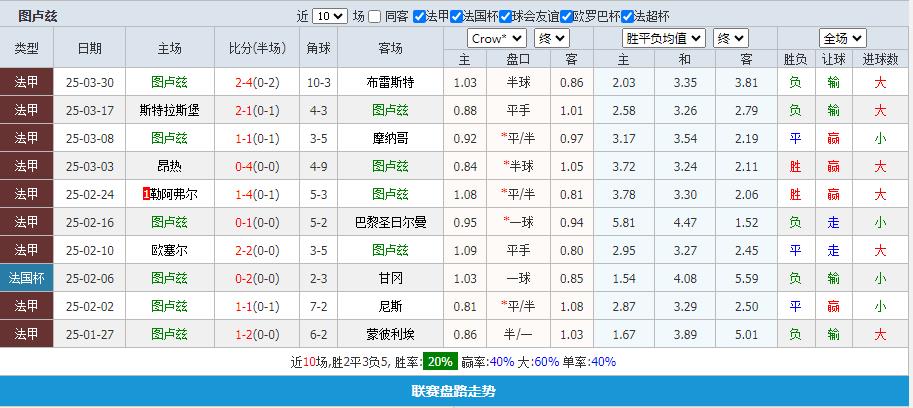The width and height of the screenshot is (913, 408).
Task: Uncheck the 球会友谊 filter checkbox
Action: point(506,16)
